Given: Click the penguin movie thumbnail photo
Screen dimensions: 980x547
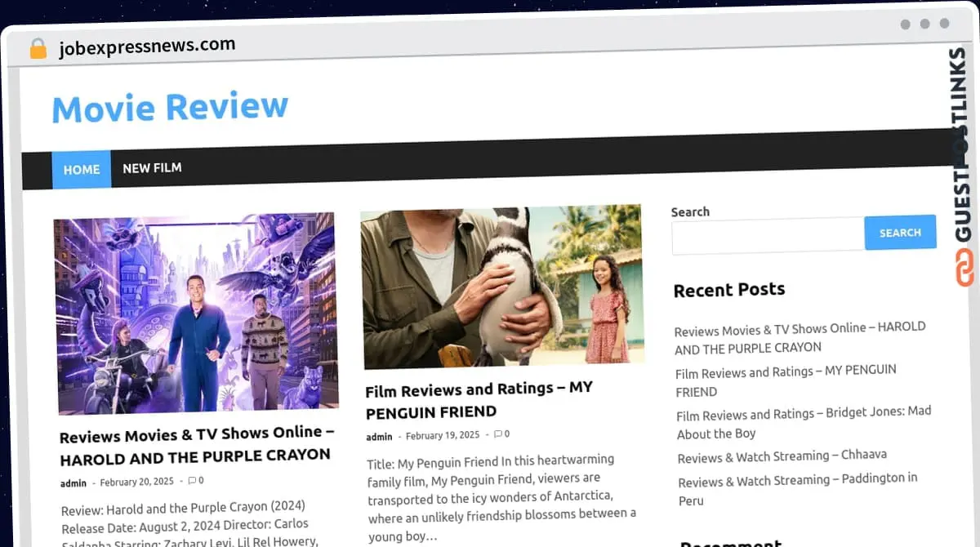Looking at the screenshot, I should tap(501, 285).
